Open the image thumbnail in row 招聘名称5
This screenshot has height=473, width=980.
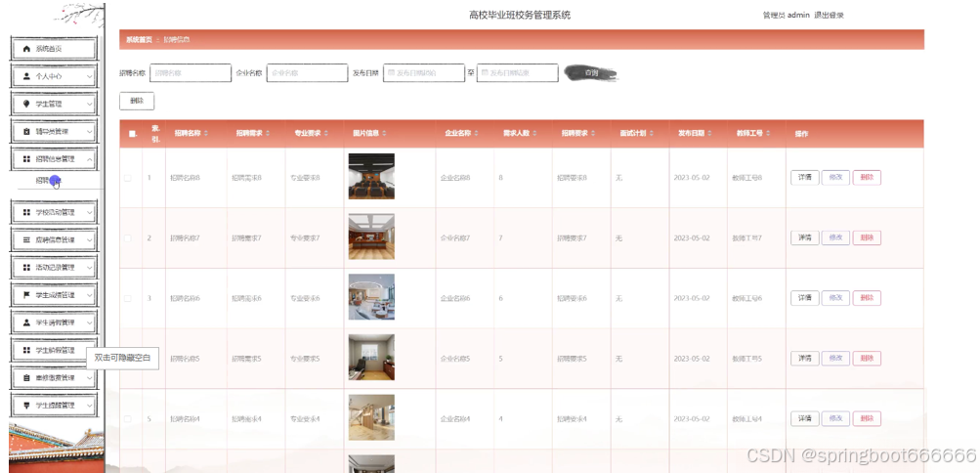coord(371,358)
